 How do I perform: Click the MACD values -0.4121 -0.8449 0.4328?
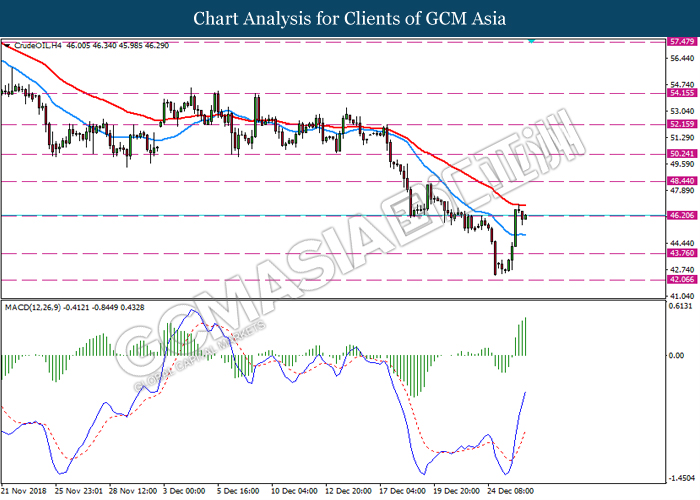[x=104, y=308]
